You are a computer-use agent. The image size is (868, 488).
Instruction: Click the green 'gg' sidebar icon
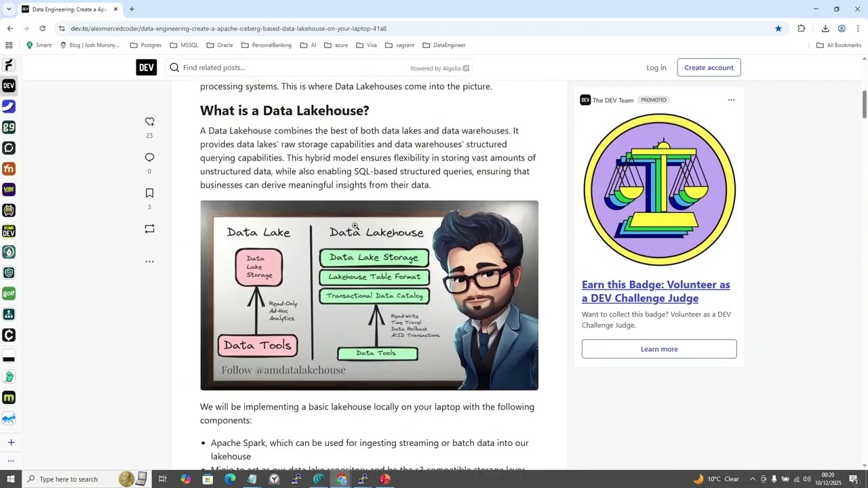(9, 127)
